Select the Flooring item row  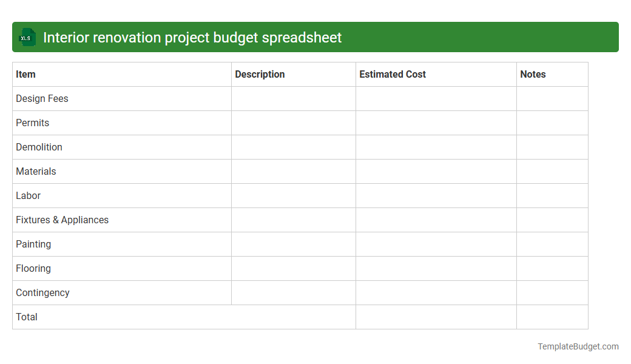pos(33,268)
